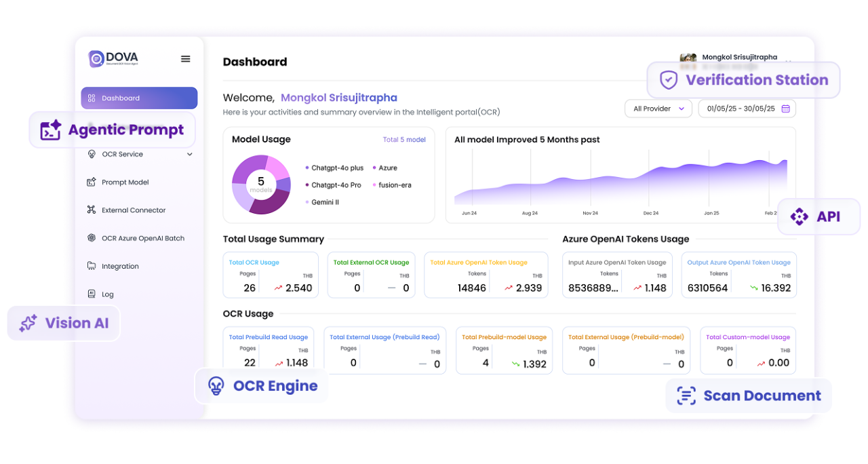The image size is (868, 464).
Task: Open the user account menu arrow
Action: (x=789, y=61)
